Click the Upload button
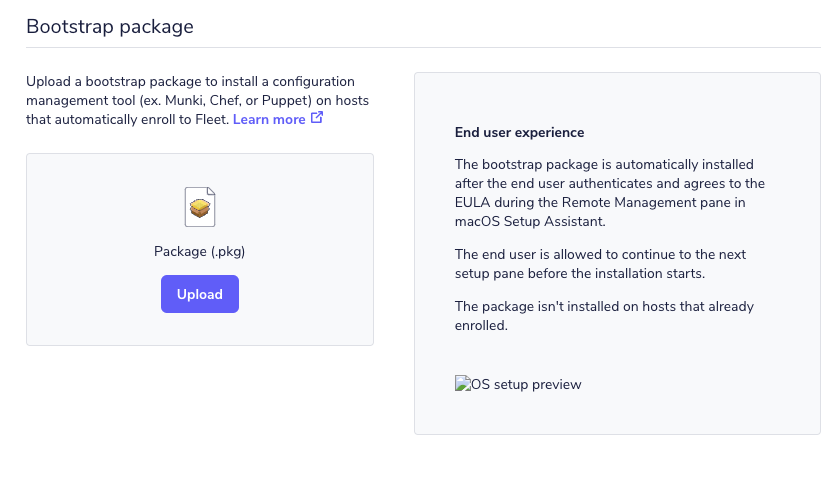This screenshot has height=478, width=837. click(x=199, y=294)
